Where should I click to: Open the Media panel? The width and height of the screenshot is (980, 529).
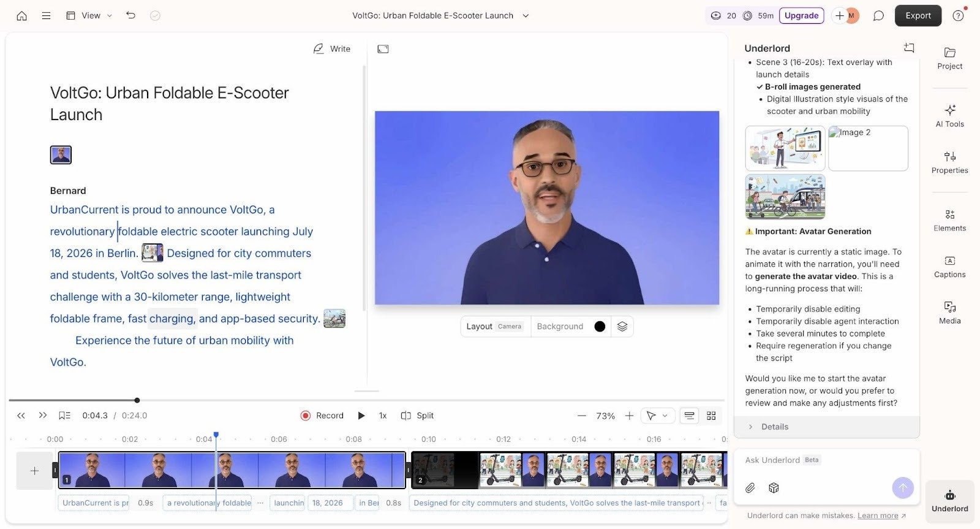(949, 313)
